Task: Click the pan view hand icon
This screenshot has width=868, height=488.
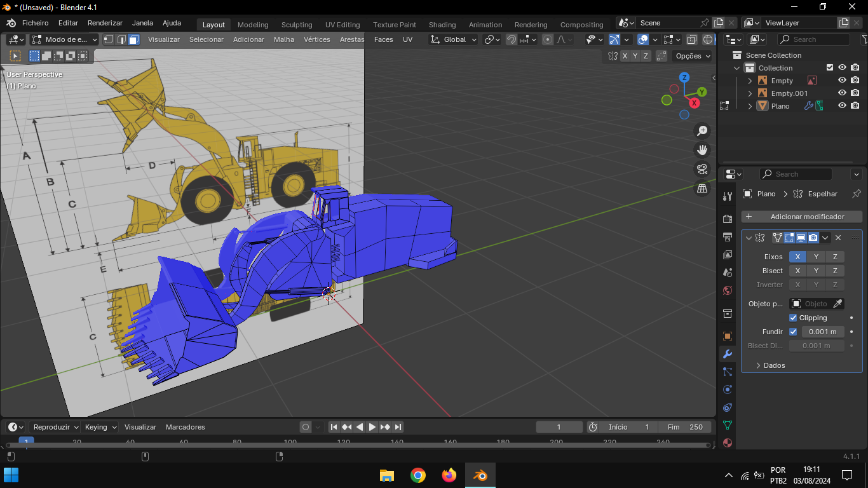Action: click(x=702, y=150)
